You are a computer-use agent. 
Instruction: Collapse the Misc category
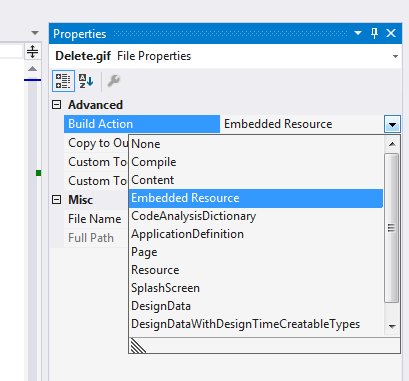coord(57,200)
